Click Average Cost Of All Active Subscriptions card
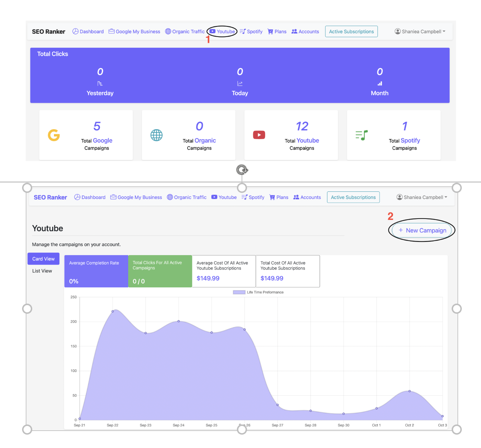Viewport: 481px width, 448px height. tap(224, 271)
